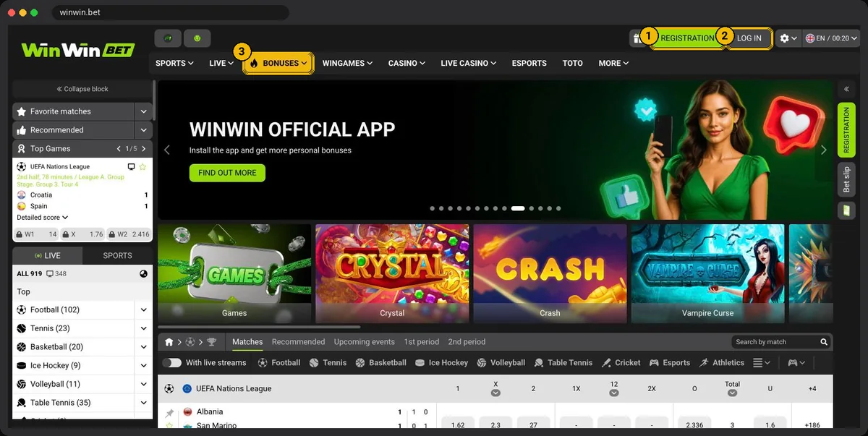Select the 2nd period tab
The image size is (868, 436).
[x=467, y=342]
